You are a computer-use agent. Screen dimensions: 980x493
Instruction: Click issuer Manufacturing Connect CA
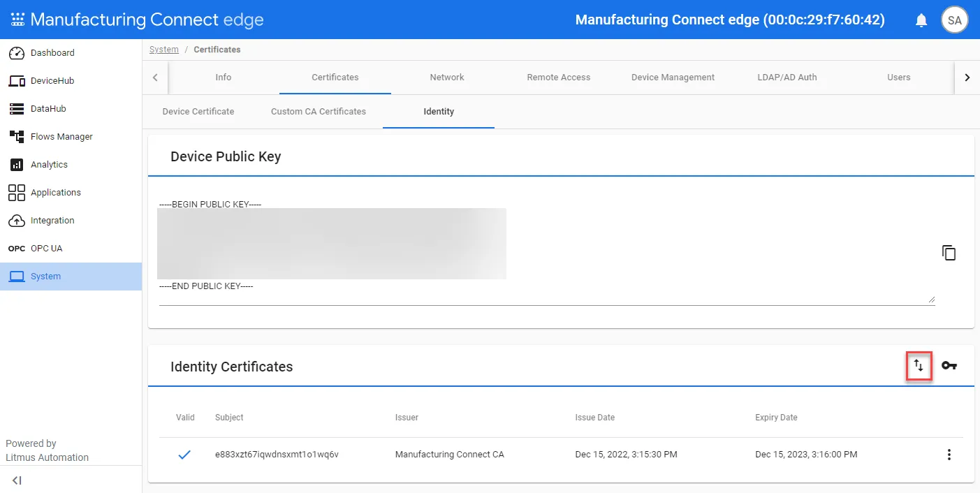coord(450,455)
